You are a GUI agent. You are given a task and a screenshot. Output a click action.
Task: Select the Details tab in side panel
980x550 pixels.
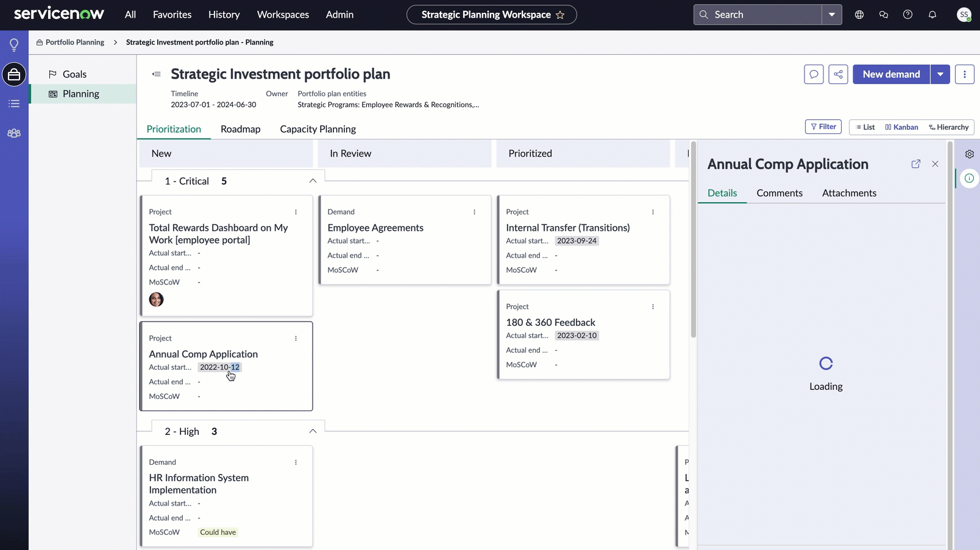tap(722, 193)
